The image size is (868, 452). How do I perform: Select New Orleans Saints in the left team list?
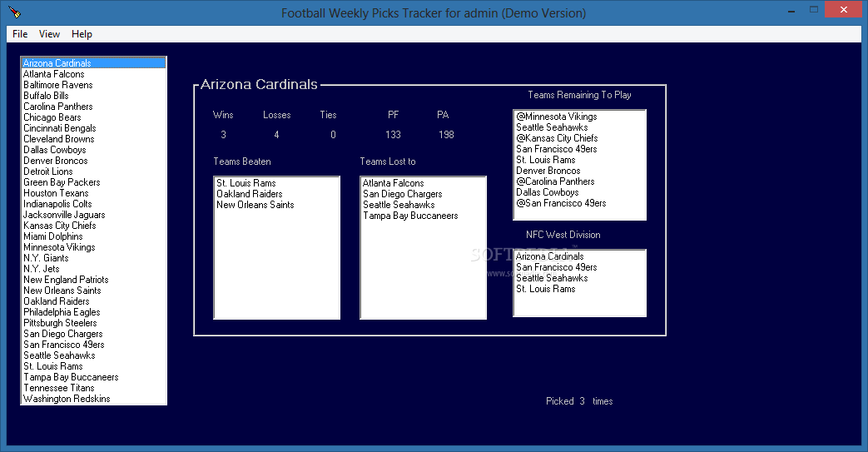[93, 290]
